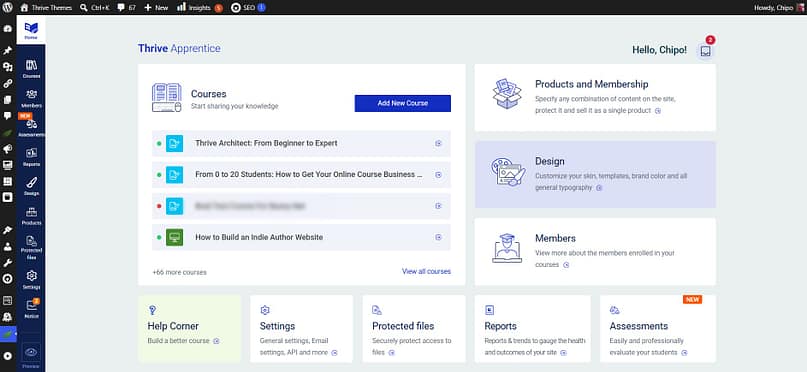Open the New menu in admin bar

(x=156, y=8)
